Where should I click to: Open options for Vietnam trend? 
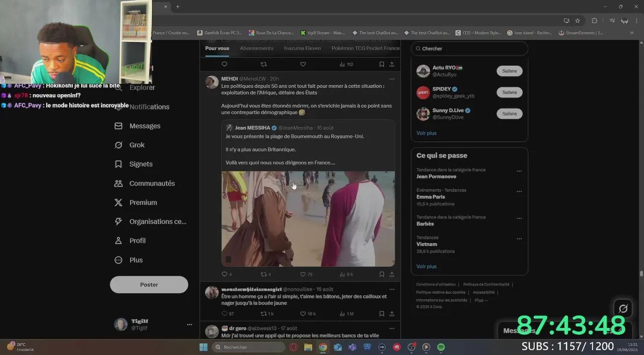coord(519,239)
